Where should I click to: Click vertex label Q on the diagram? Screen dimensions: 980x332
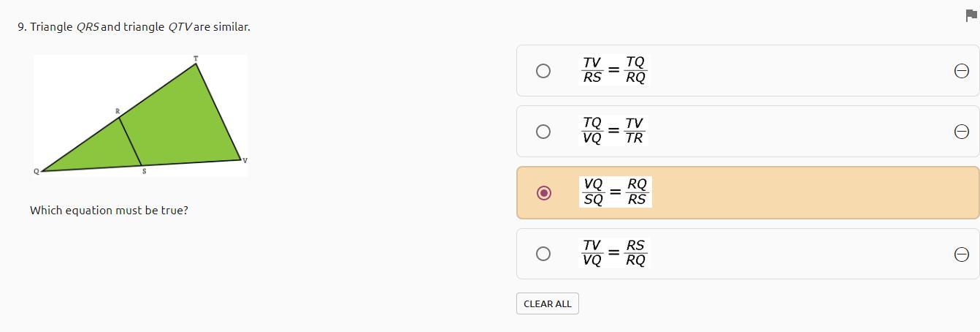tap(36, 171)
